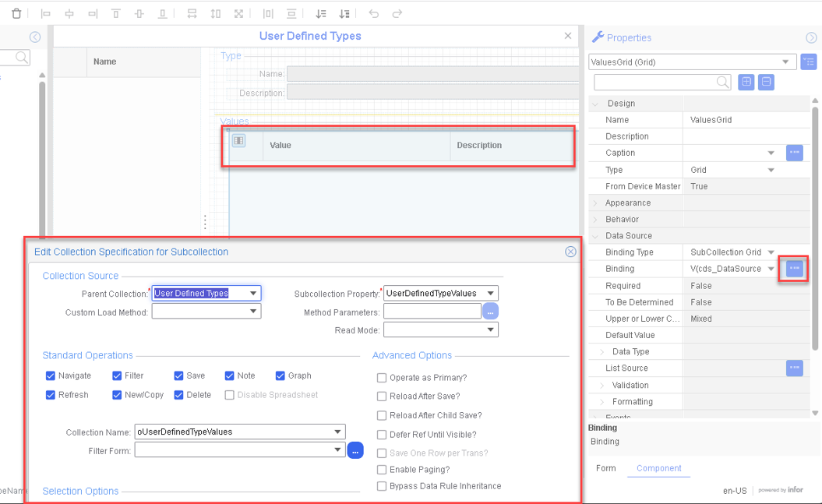
Task: Undo the last change
Action: pyautogui.click(x=374, y=13)
